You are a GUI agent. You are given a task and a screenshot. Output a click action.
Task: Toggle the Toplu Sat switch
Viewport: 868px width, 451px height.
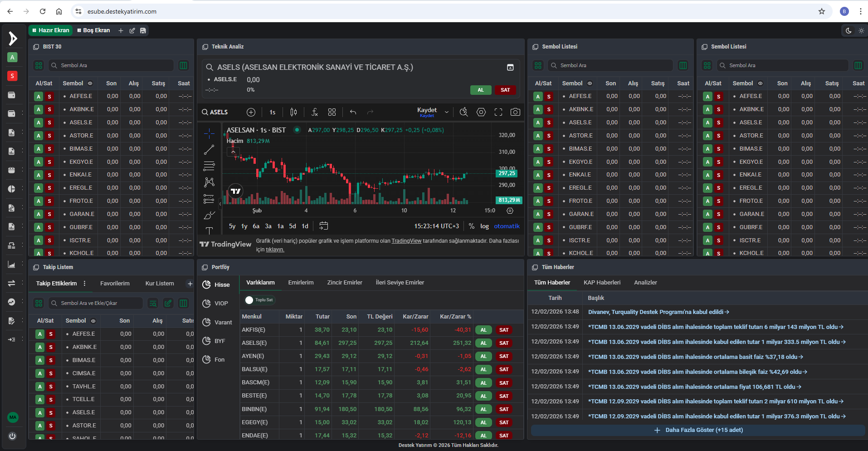point(249,300)
